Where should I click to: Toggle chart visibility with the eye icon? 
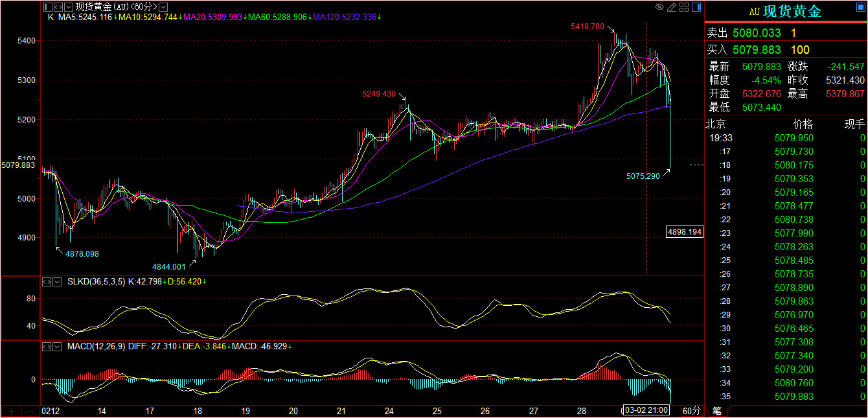(659, 7)
